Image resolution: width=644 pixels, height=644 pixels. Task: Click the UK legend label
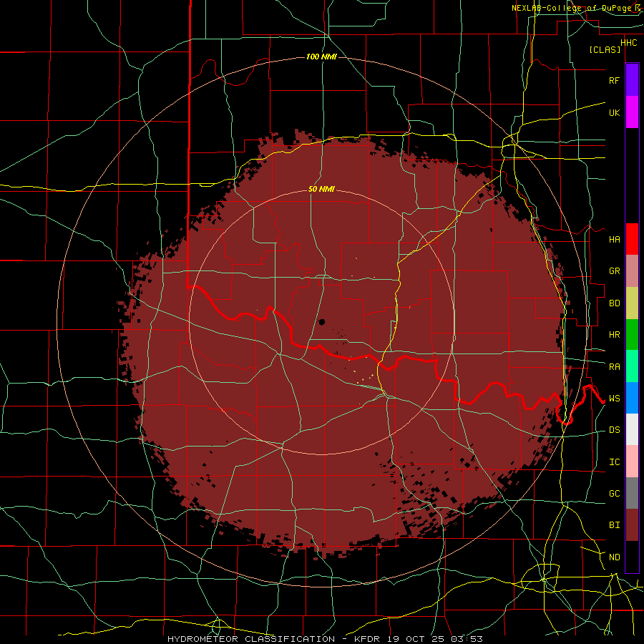(614, 113)
